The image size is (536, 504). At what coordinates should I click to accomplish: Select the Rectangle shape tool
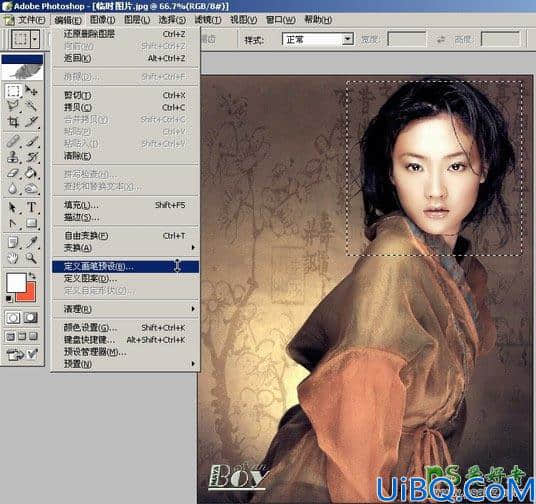pos(31,223)
